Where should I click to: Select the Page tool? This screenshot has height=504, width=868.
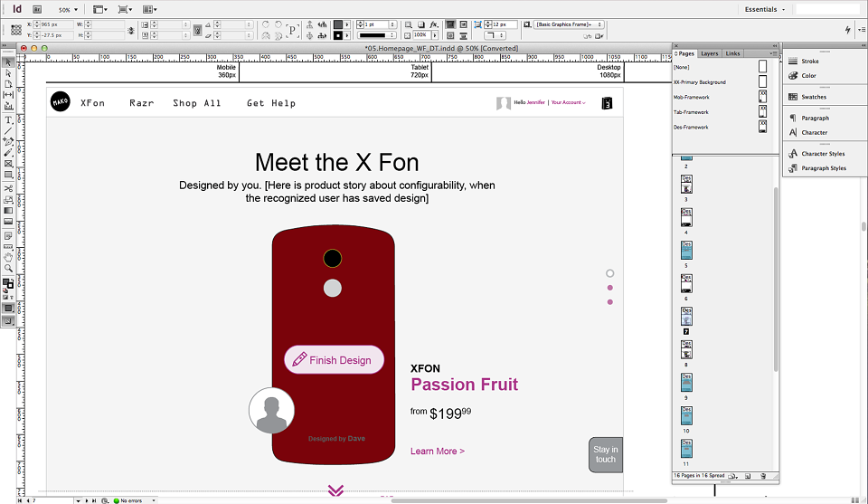click(8, 84)
